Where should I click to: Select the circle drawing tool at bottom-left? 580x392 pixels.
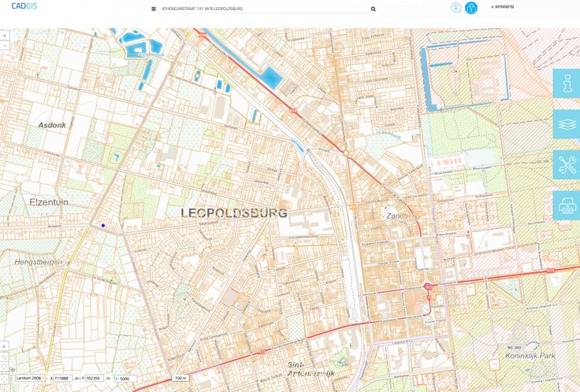tap(4, 367)
